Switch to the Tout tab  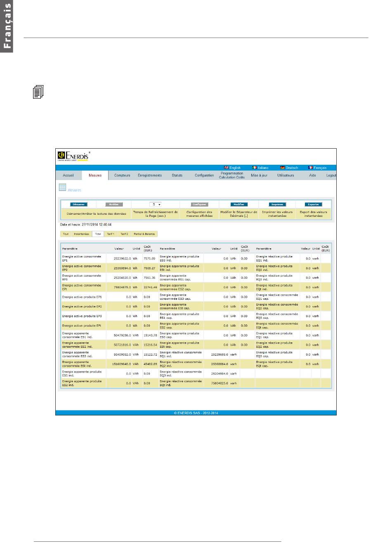click(x=66, y=234)
